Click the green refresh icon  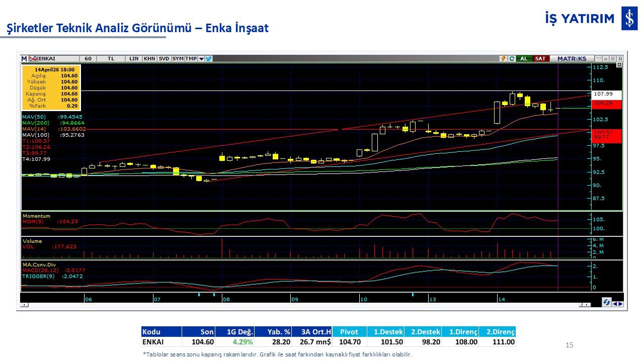pyautogui.click(x=512, y=58)
